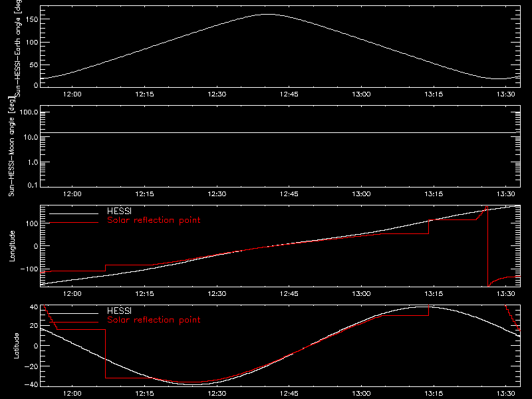Click "13:15" time label under the Moon angle plot
Viewport: 532px width, 399px height.
(x=434, y=194)
